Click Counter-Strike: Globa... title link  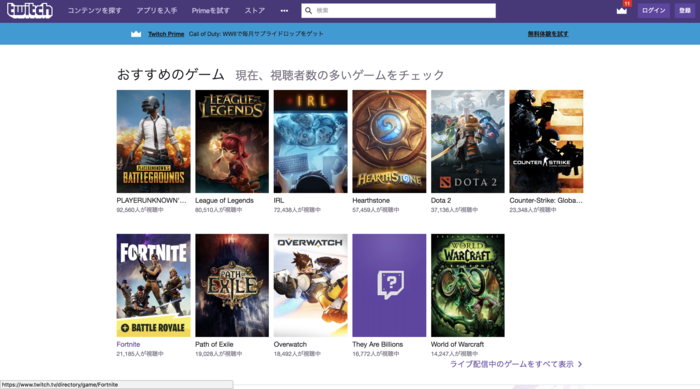coord(546,201)
